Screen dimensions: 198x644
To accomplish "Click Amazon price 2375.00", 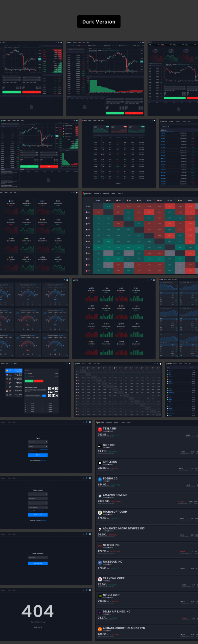I will (103, 501).
